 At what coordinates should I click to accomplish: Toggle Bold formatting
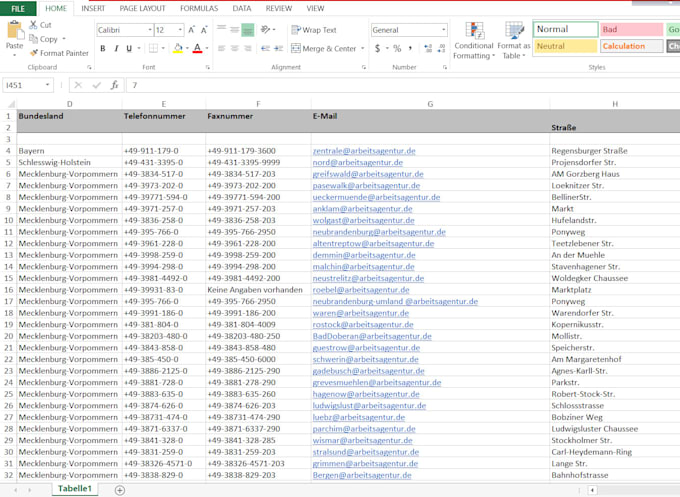103,48
